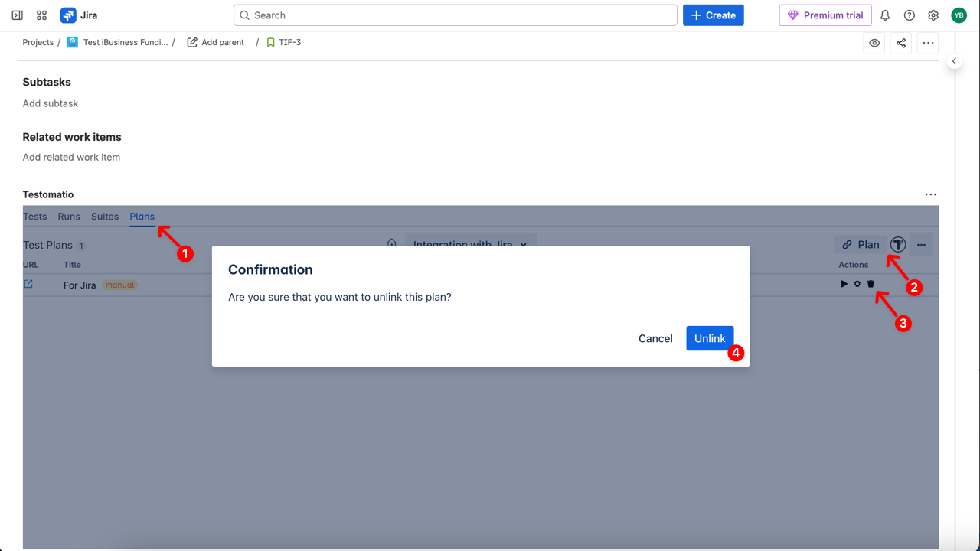This screenshot has height=551, width=980.
Task: Click Cancel in the Confirmation dialog
Action: pos(655,338)
